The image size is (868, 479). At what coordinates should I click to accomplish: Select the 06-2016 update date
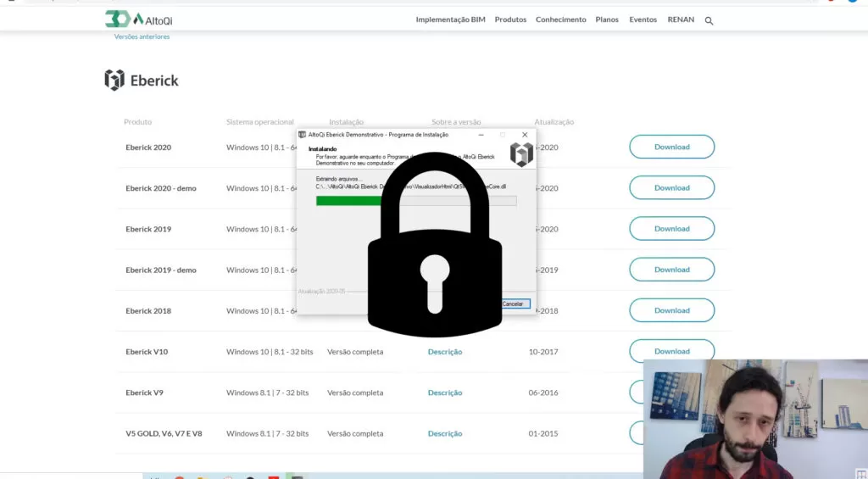coord(543,393)
